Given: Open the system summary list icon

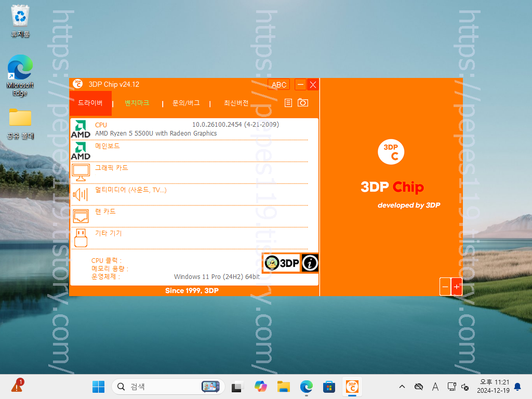Looking at the screenshot, I should point(288,103).
